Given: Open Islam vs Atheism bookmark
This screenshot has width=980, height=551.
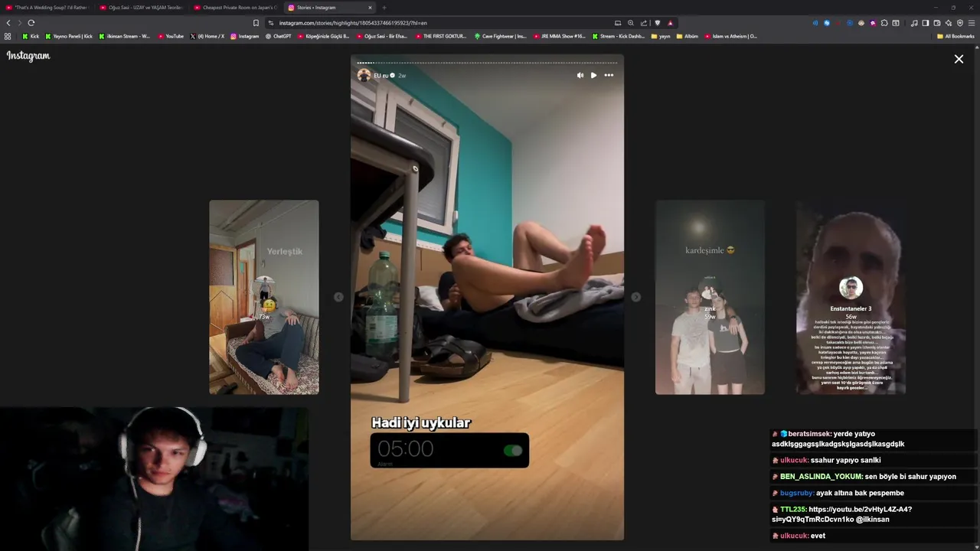Looking at the screenshot, I should [730, 36].
